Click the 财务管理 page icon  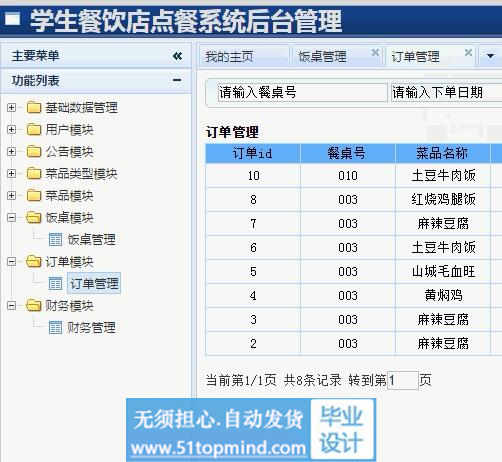[55, 327]
